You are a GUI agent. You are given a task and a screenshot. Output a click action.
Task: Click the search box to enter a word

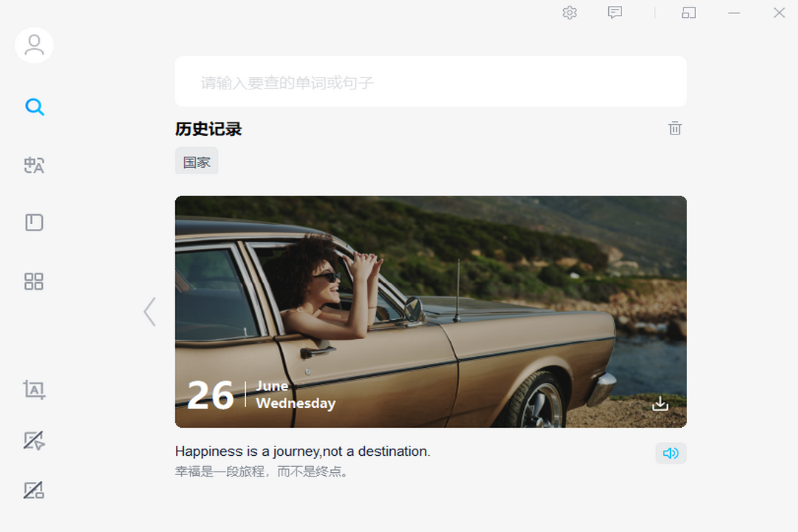coord(431,82)
